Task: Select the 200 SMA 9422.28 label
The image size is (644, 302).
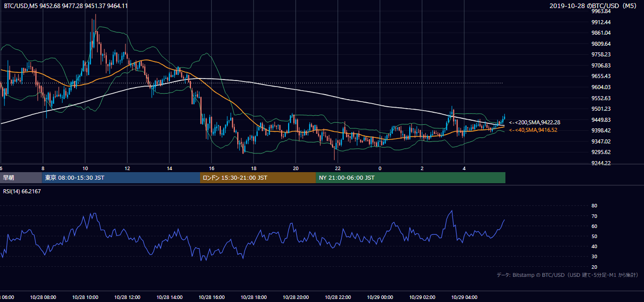Action: pyautogui.click(x=535, y=122)
